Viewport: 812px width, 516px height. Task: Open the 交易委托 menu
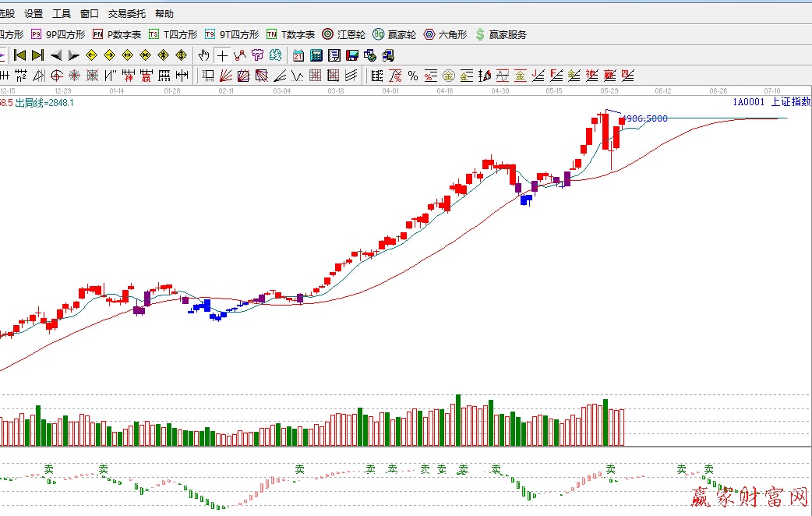tap(126, 14)
